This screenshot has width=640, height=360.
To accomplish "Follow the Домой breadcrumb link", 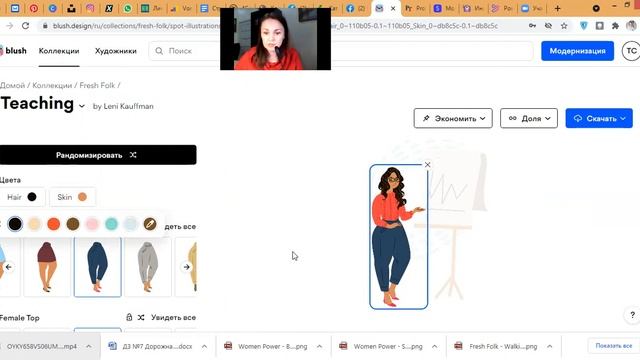I will pyautogui.click(x=13, y=85).
